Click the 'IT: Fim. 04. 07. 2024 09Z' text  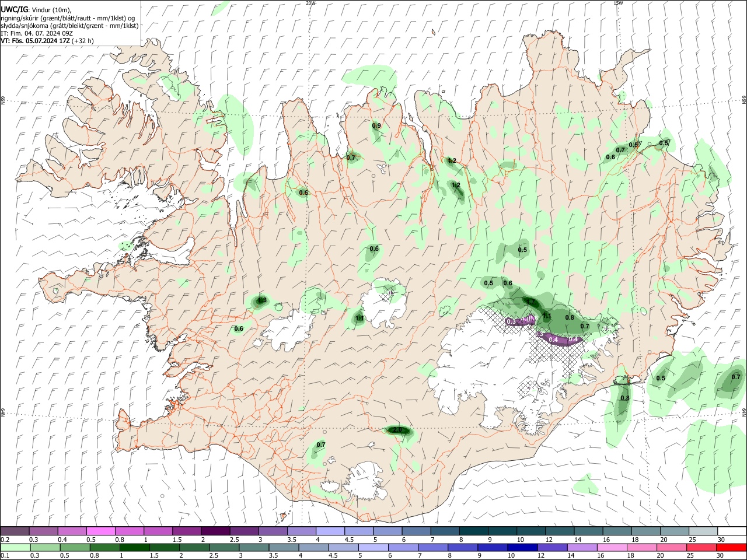point(37,33)
